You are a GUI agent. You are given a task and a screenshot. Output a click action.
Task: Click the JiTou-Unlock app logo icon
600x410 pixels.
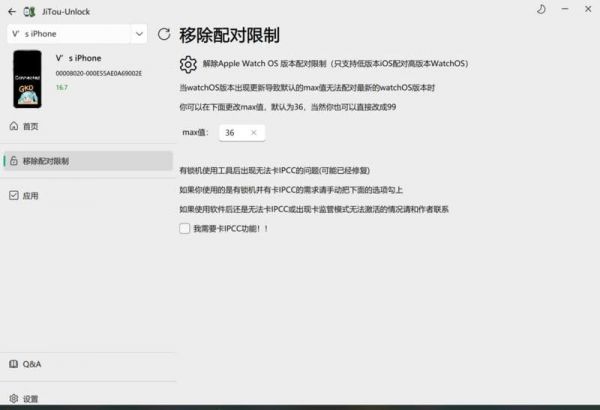[29, 12]
